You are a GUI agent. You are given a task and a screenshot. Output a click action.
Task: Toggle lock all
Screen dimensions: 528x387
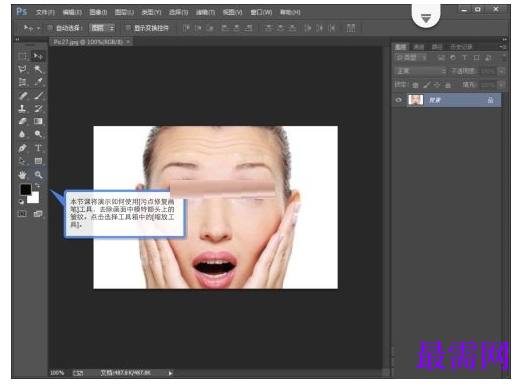[x=448, y=85]
